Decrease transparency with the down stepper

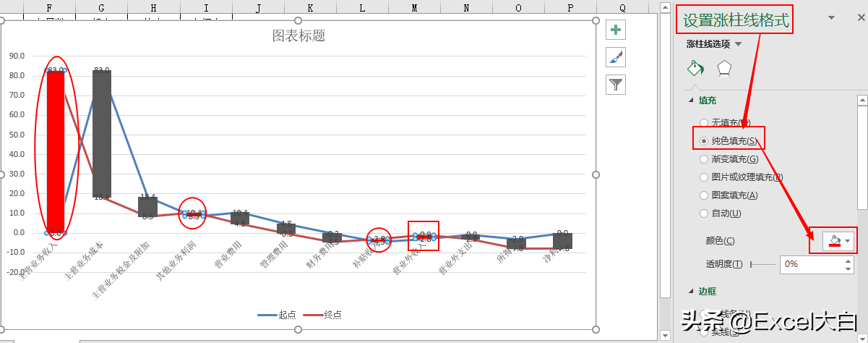[x=849, y=269]
